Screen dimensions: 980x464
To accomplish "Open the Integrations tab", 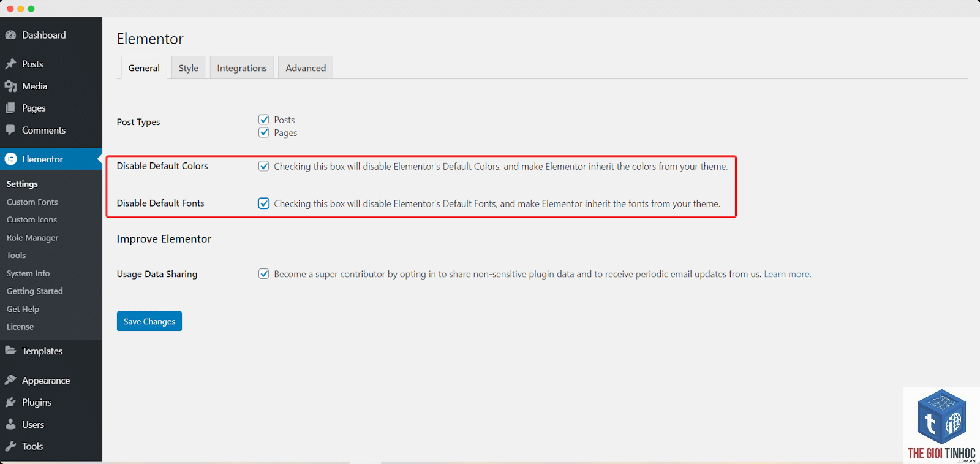I will pyautogui.click(x=242, y=67).
